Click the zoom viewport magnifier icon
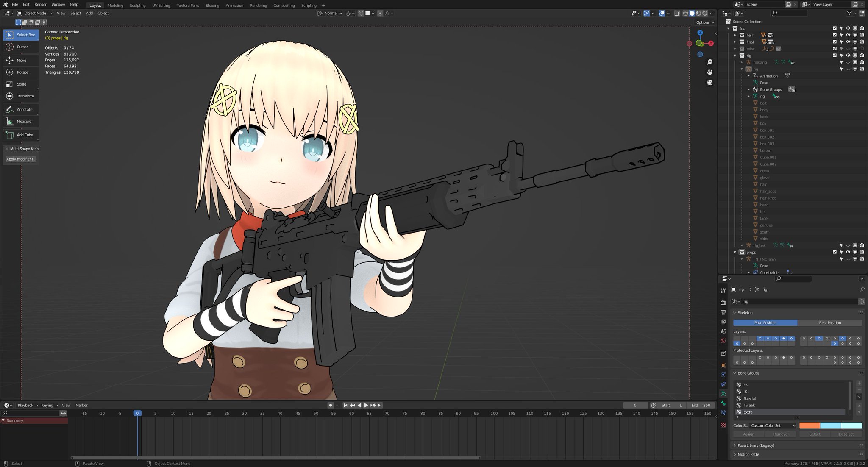The image size is (868, 467). 709,62
